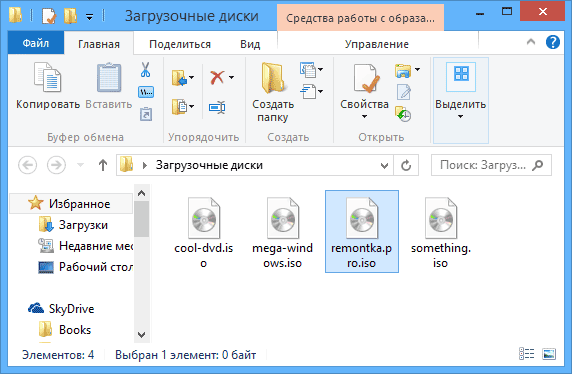The width and height of the screenshot is (572, 374).
Task: Expand the Move to dropdown arrow
Action: pos(192,78)
